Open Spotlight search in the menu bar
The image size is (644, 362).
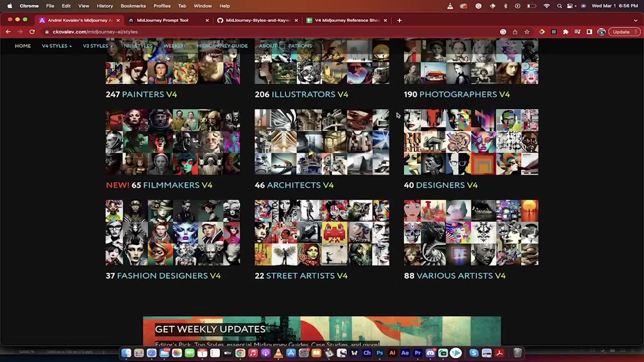(x=559, y=6)
